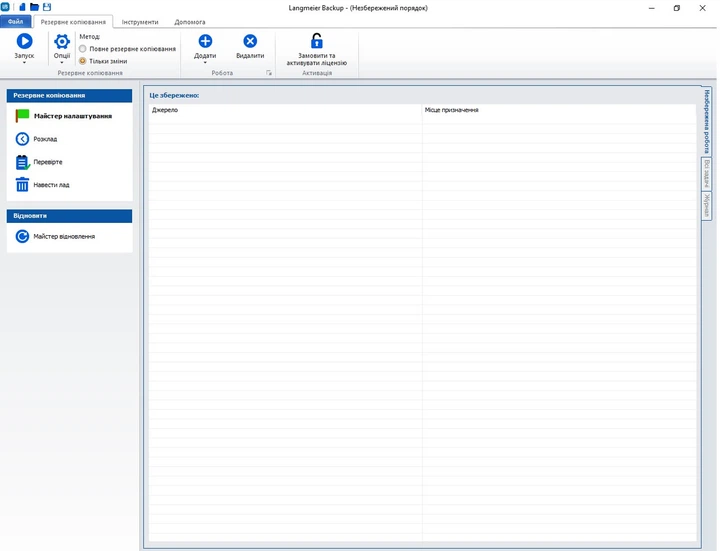Click the Перевірте clipboard icon
Screen dimensions: 720x551
coord(23,162)
